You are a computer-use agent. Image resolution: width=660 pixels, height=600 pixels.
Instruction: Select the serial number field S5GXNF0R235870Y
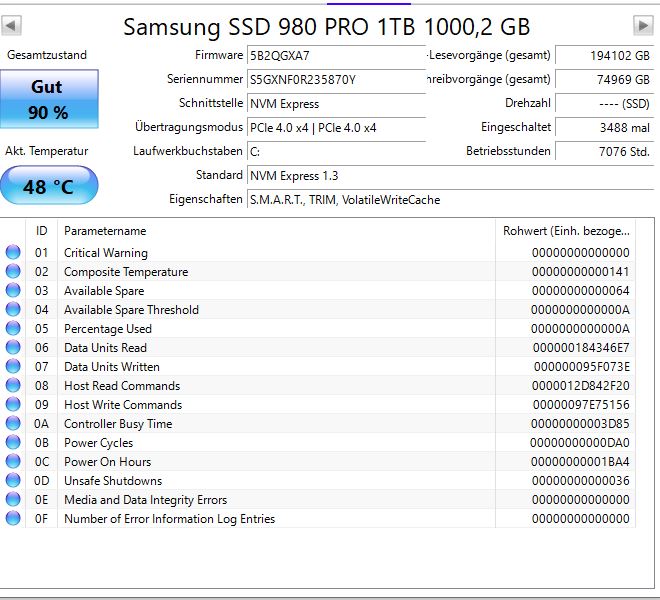pos(336,80)
